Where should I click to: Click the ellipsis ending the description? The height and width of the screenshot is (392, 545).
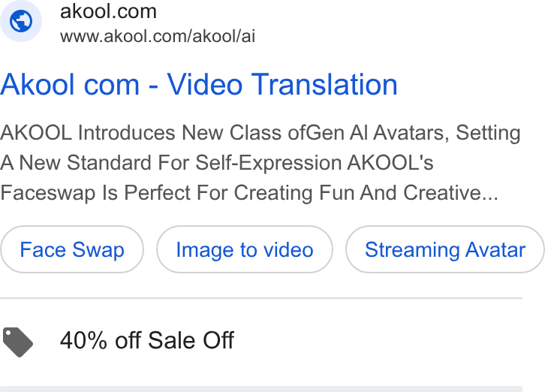point(490,198)
